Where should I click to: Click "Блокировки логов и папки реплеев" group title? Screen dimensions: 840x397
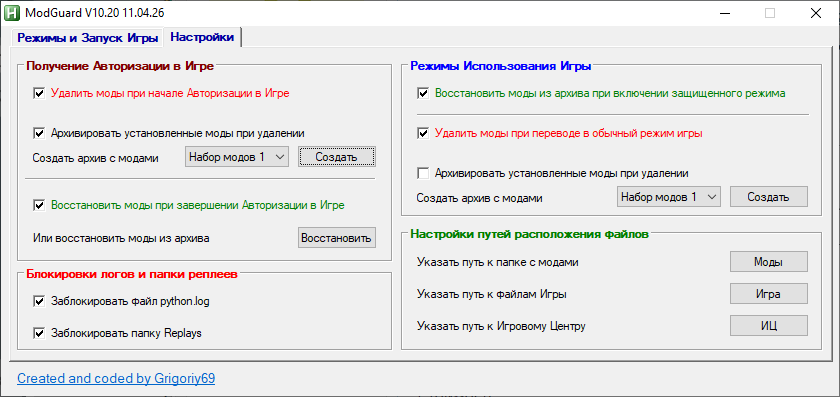pos(132,275)
